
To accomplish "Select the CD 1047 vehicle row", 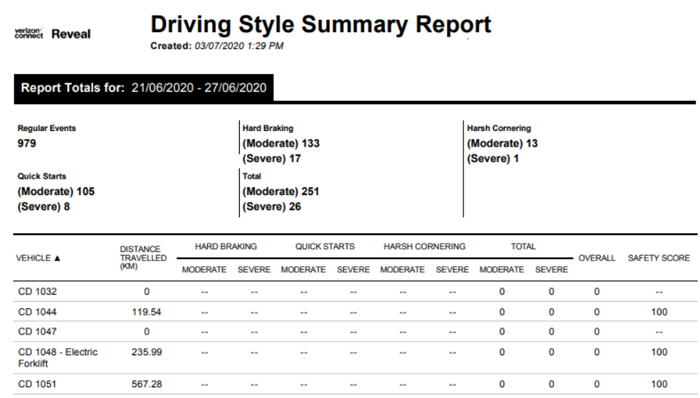I will point(355,332).
